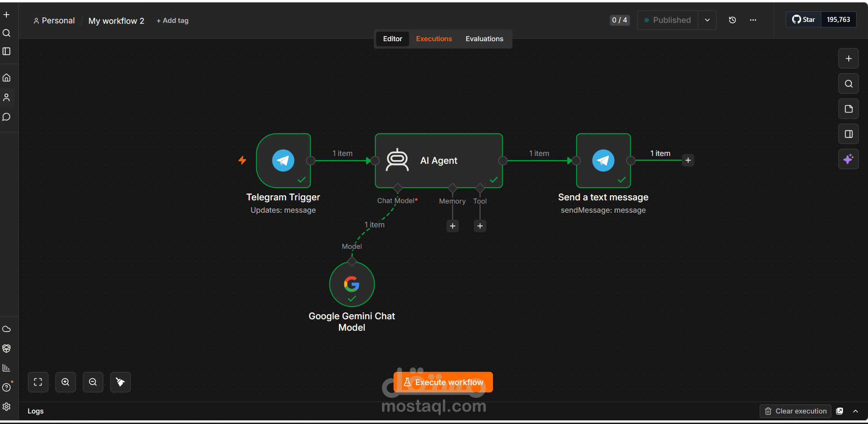Open node search on canvas toolbar
This screenshot has width=868, height=424.
(848, 84)
